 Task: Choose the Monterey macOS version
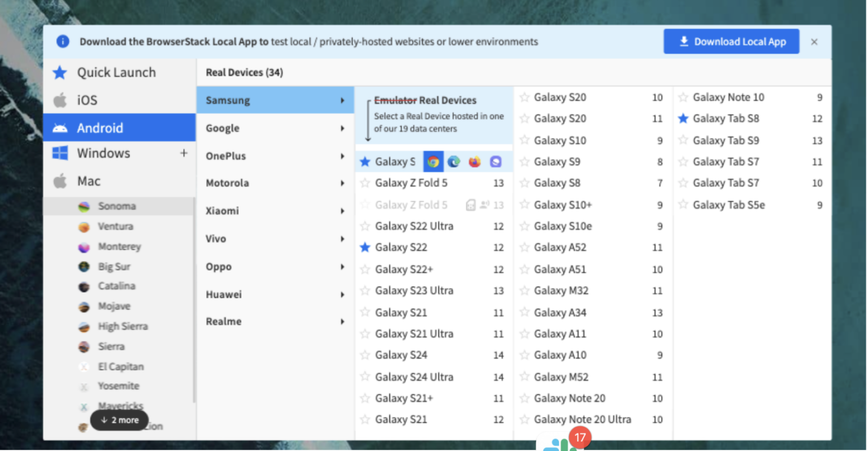pos(119,247)
